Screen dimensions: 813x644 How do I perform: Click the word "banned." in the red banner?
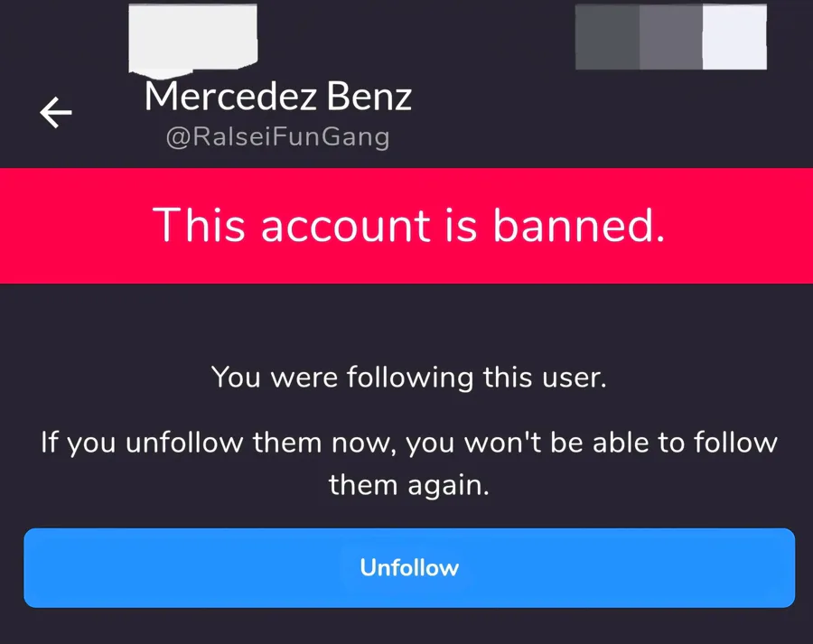[x=578, y=225]
